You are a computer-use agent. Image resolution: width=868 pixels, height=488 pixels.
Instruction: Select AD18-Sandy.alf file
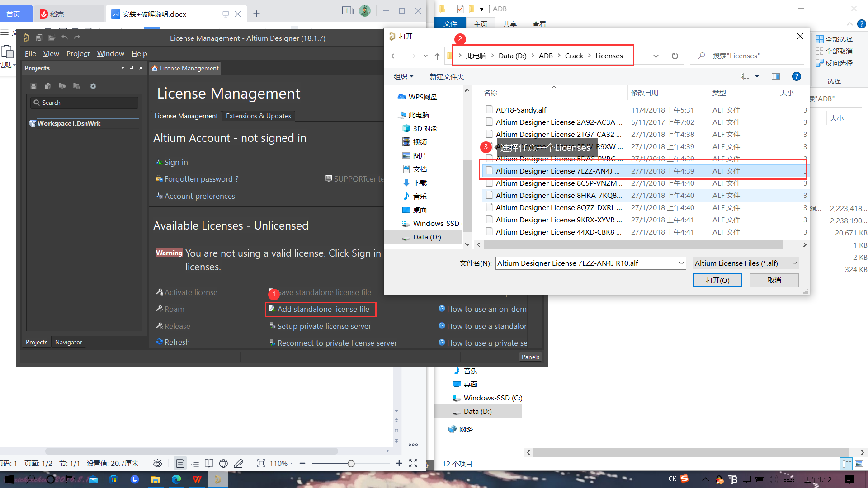(521, 110)
